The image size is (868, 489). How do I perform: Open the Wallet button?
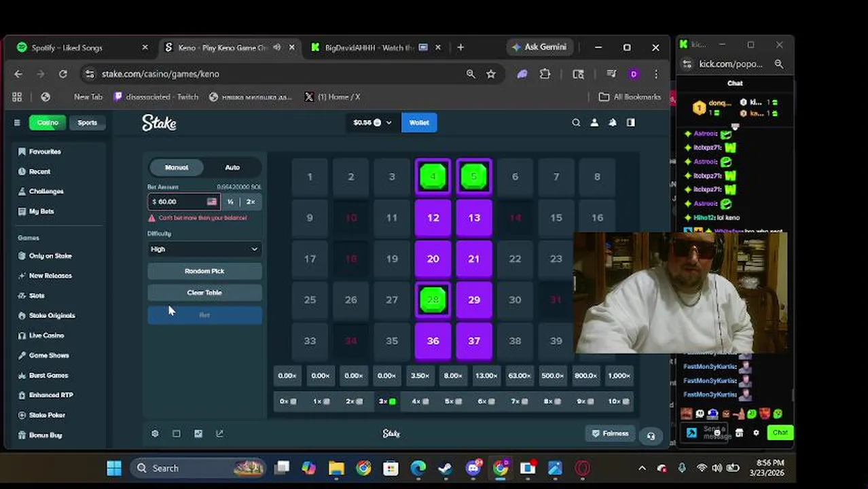point(419,123)
